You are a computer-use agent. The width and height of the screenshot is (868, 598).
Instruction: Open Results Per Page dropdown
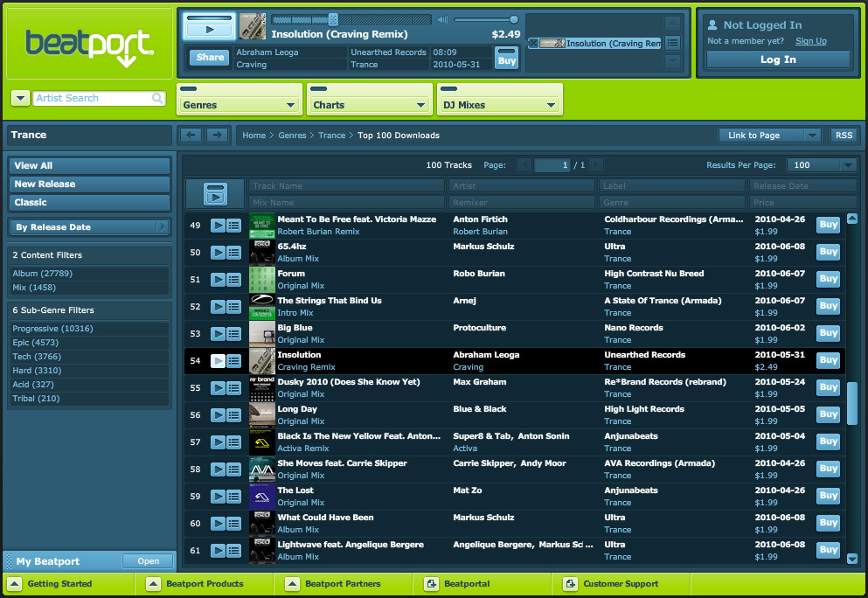point(822,165)
